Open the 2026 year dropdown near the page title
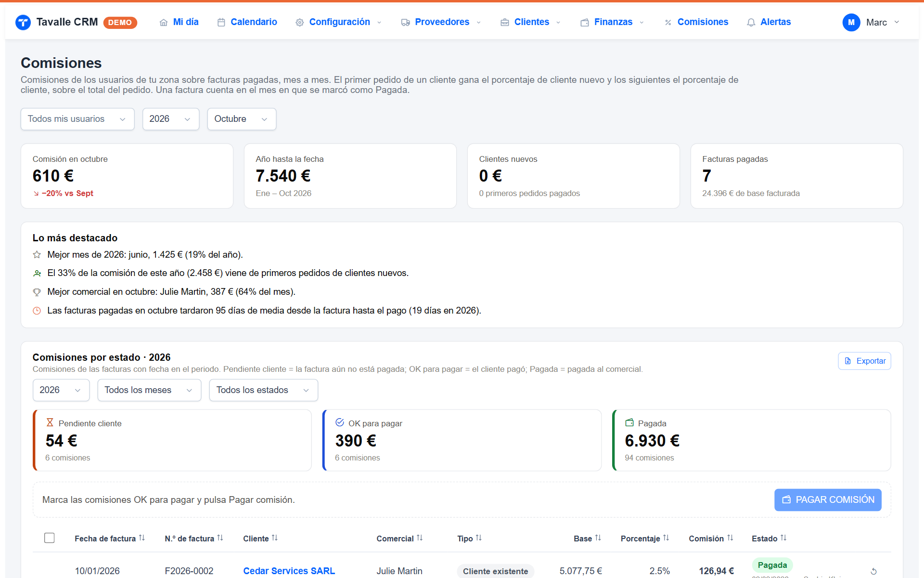 [171, 119]
